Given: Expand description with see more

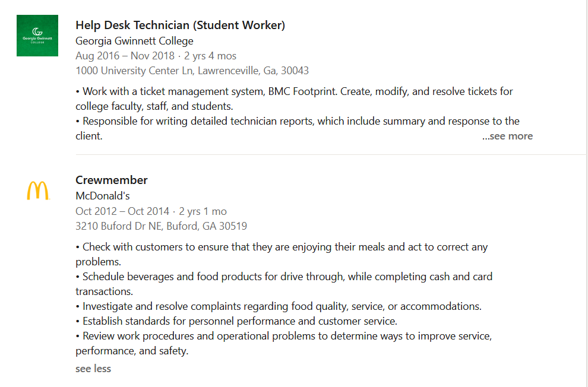Looking at the screenshot, I should (x=507, y=136).
